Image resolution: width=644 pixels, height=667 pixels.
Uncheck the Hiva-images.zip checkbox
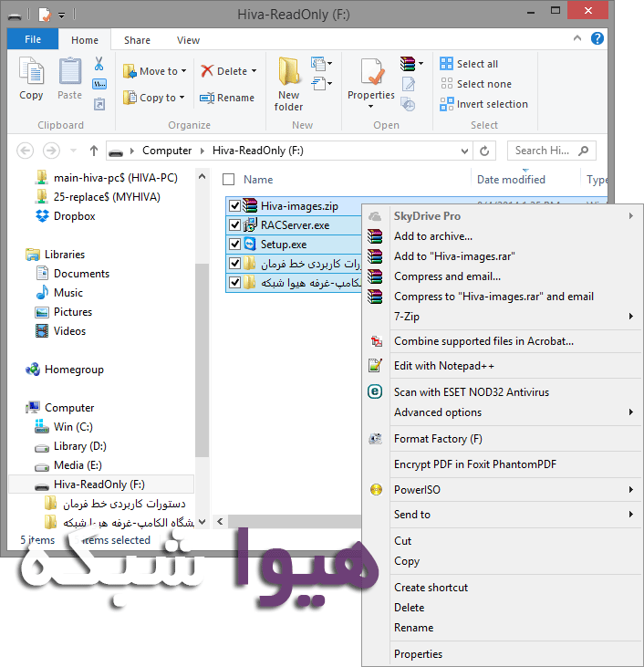coord(234,206)
